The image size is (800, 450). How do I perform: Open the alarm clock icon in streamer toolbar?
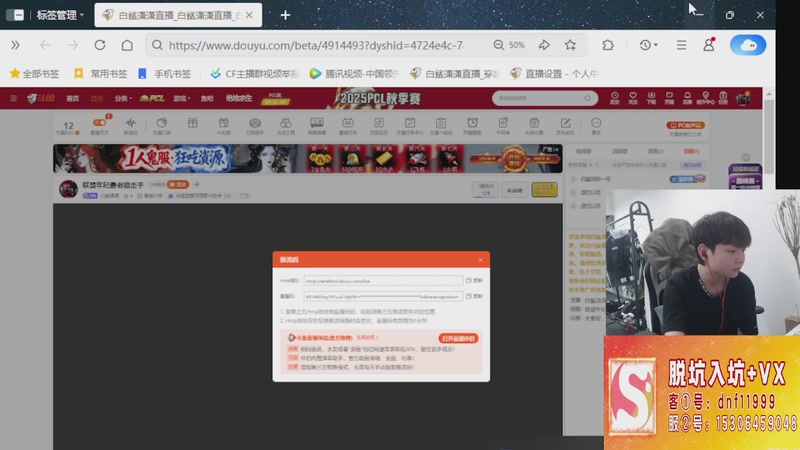pos(472,126)
